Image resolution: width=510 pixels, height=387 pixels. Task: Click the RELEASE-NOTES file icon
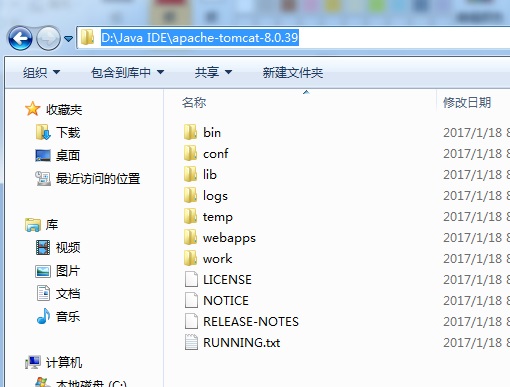[x=191, y=321]
